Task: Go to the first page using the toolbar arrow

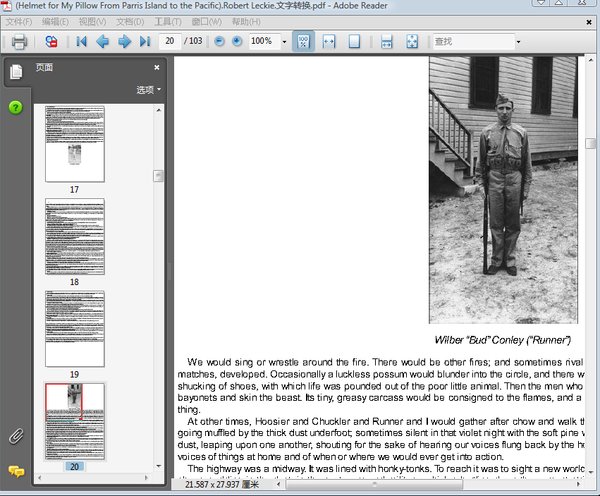Action: coord(81,41)
